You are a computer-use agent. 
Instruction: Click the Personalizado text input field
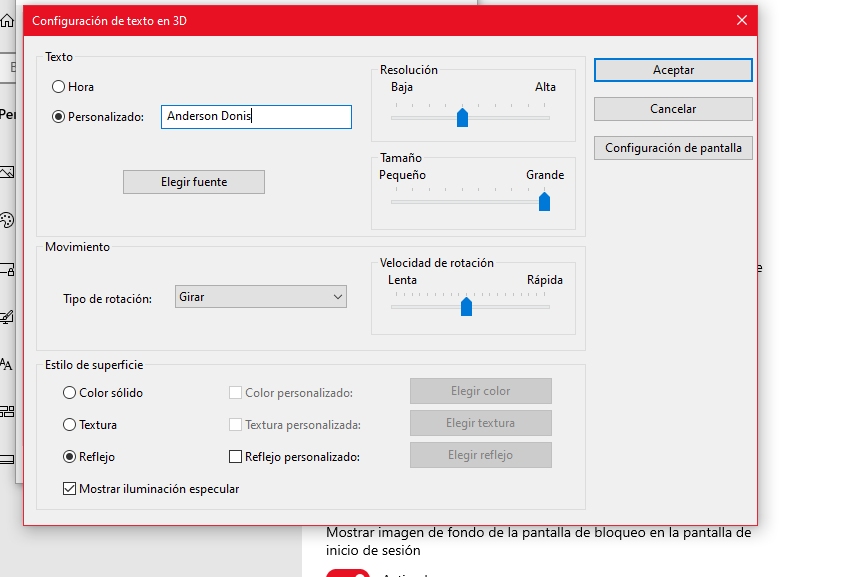click(256, 117)
